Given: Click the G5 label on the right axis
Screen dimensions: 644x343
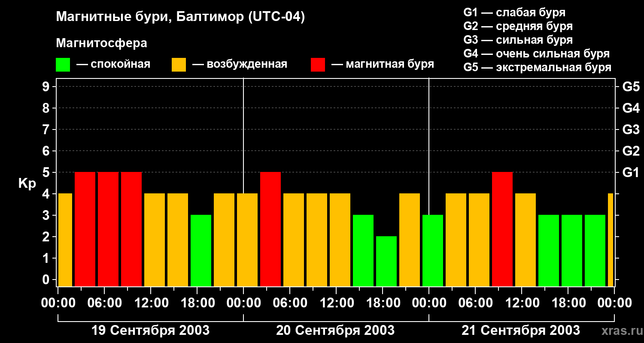Looking at the screenshot, I should (631, 87).
